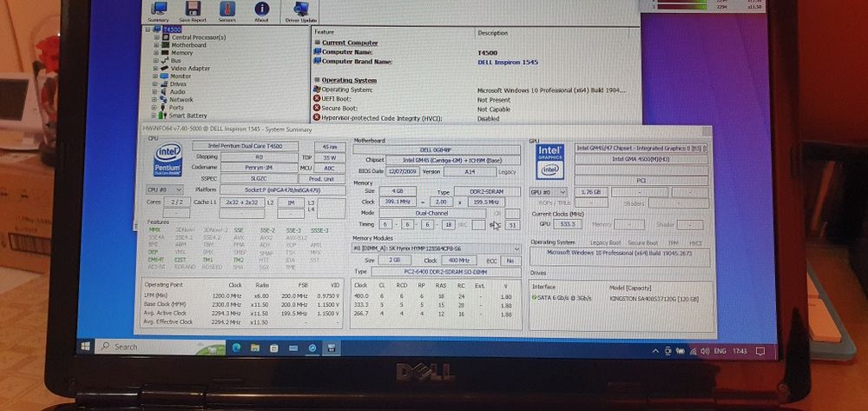Click the Intel Pentium CPU logo
The height and width of the screenshot is (411, 868).
[x=168, y=160]
